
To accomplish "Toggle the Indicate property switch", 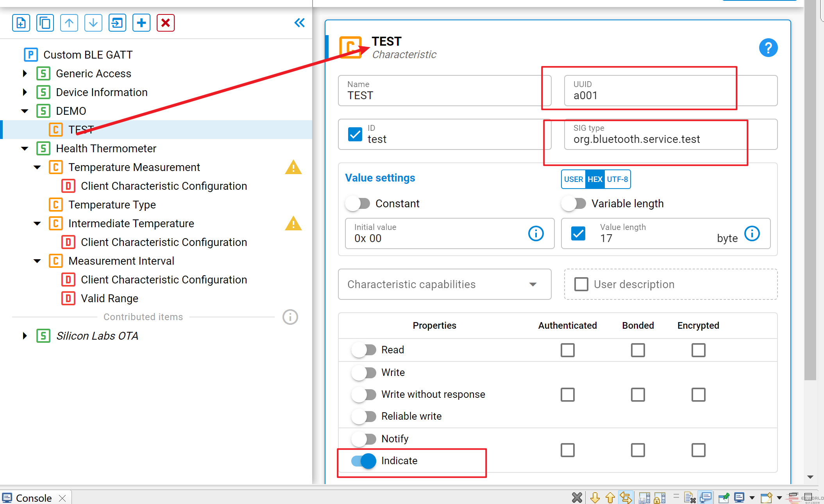I will (x=363, y=461).
